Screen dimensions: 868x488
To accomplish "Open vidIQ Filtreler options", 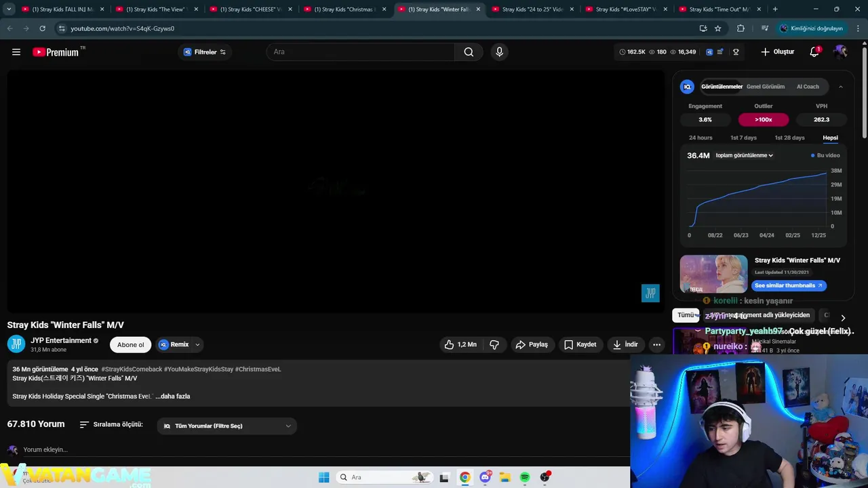I will [205, 52].
